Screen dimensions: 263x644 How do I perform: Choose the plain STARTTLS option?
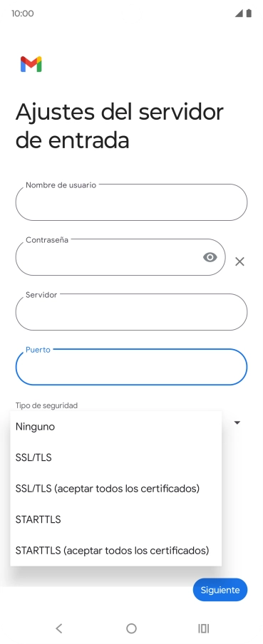pyautogui.click(x=116, y=519)
